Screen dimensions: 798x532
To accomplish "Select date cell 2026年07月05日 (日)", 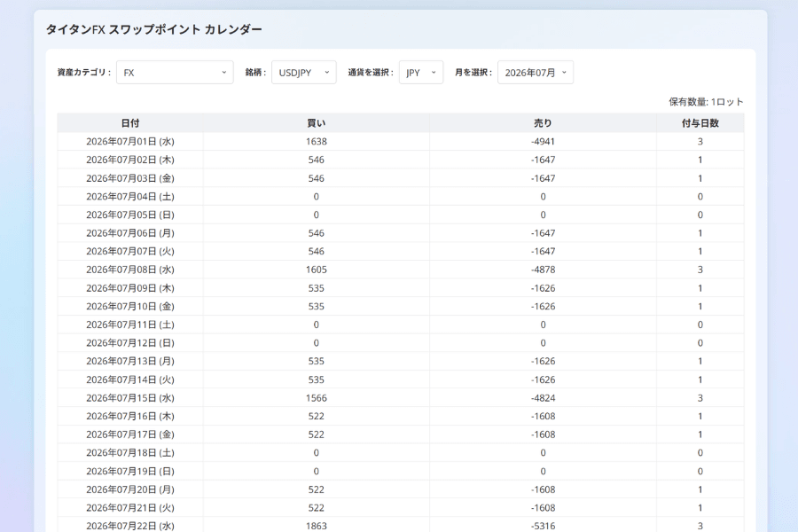I will tap(130, 215).
